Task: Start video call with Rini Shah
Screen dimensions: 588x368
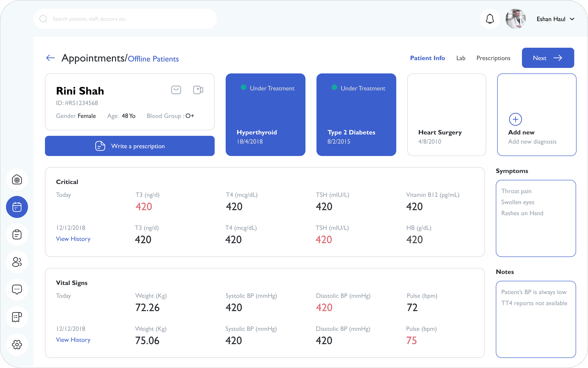Action: click(198, 90)
